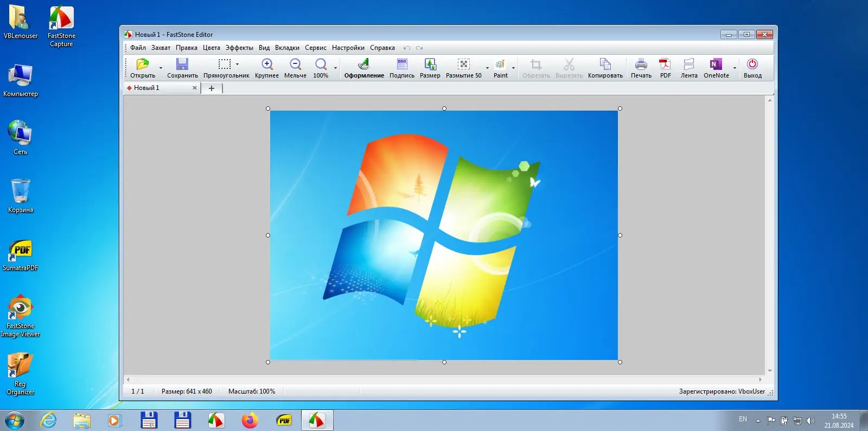Click the Открыть folder icon in the toolbar
The width and height of the screenshot is (868, 431).
[142, 65]
